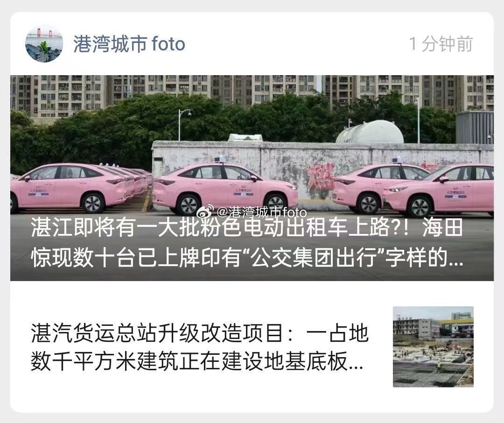Image resolution: width=504 pixels, height=423 pixels.
Task: Open the 湛汽货运总站升级改造项目 article title
Action: pos(200,347)
